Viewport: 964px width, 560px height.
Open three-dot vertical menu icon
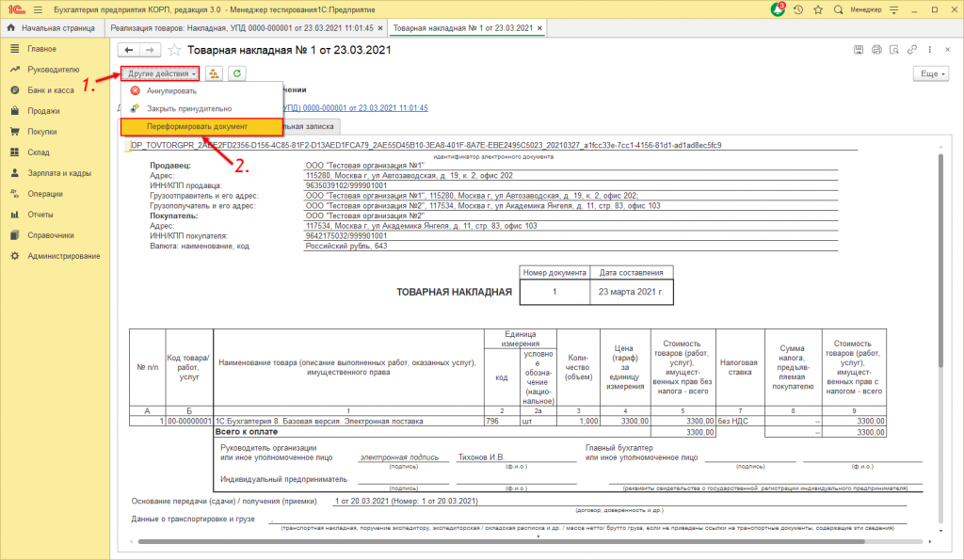[929, 50]
